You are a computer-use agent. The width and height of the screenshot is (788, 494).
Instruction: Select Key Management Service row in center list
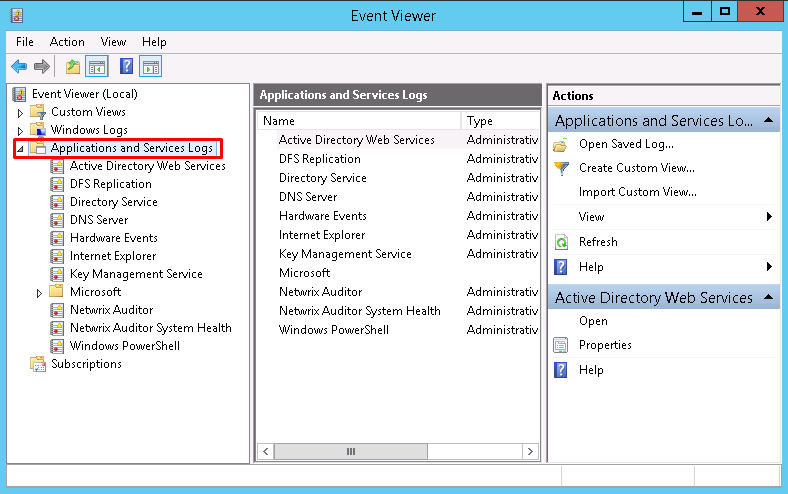pyautogui.click(x=399, y=254)
